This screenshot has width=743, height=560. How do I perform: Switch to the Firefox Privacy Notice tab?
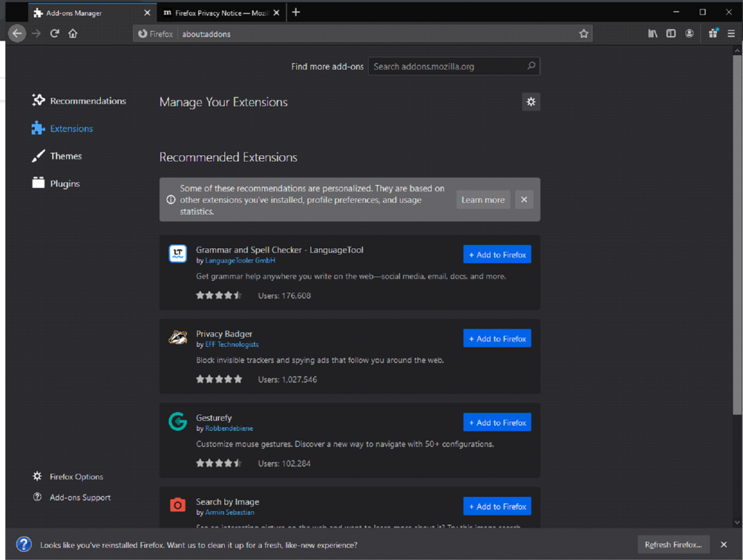tap(221, 13)
